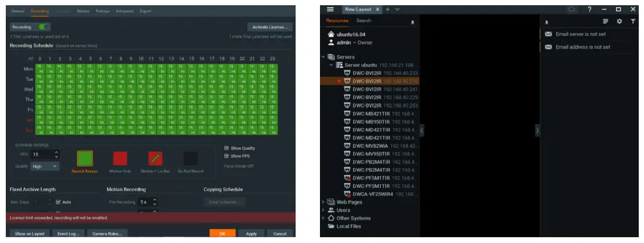Click the Other Systems icon
644x243 pixels.
click(x=331, y=218)
